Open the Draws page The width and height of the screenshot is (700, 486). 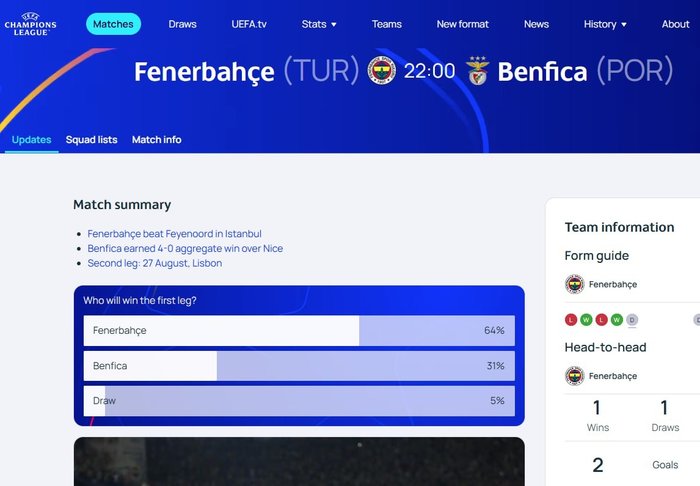pyautogui.click(x=182, y=24)
